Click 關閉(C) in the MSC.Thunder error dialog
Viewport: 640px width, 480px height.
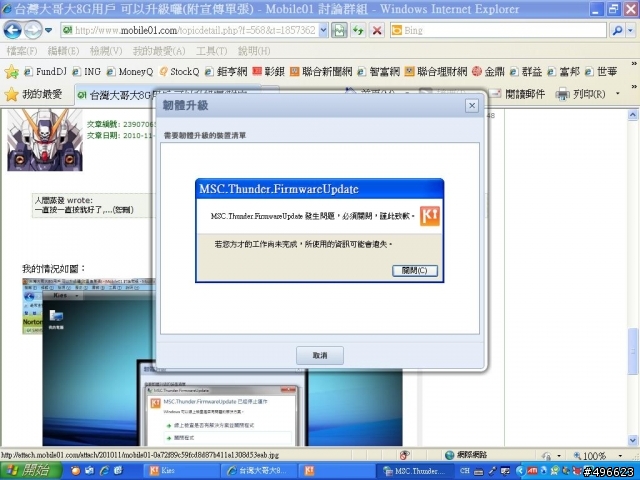click(x=415, y=271)
